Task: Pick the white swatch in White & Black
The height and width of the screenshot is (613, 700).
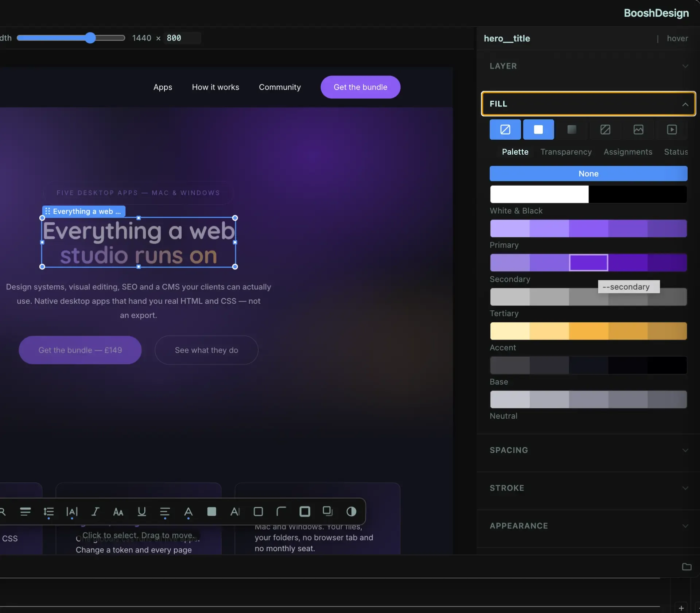Action: point(539,194)
